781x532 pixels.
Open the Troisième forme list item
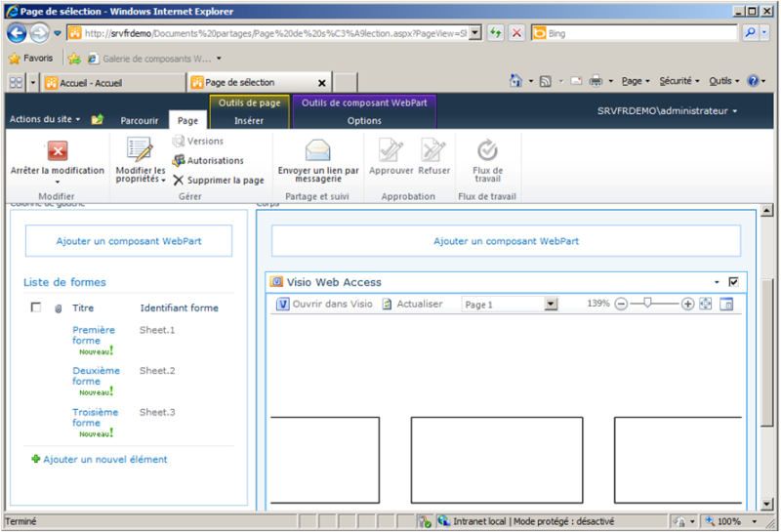[95, 418]
